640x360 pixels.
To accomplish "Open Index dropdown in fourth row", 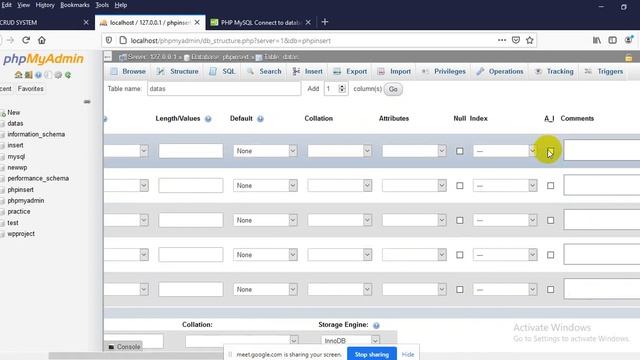I will 505,255.
